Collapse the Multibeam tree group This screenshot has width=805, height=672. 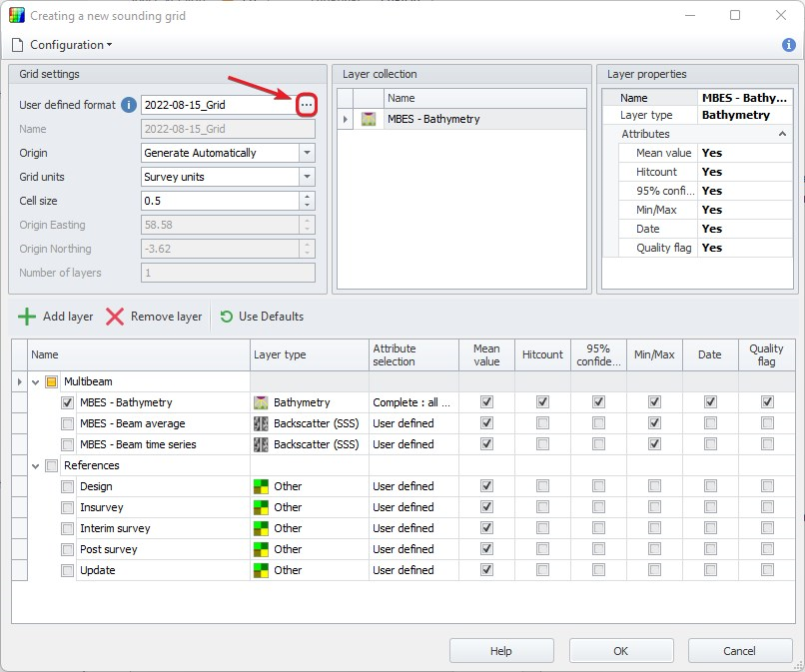(x=35, y=381)
